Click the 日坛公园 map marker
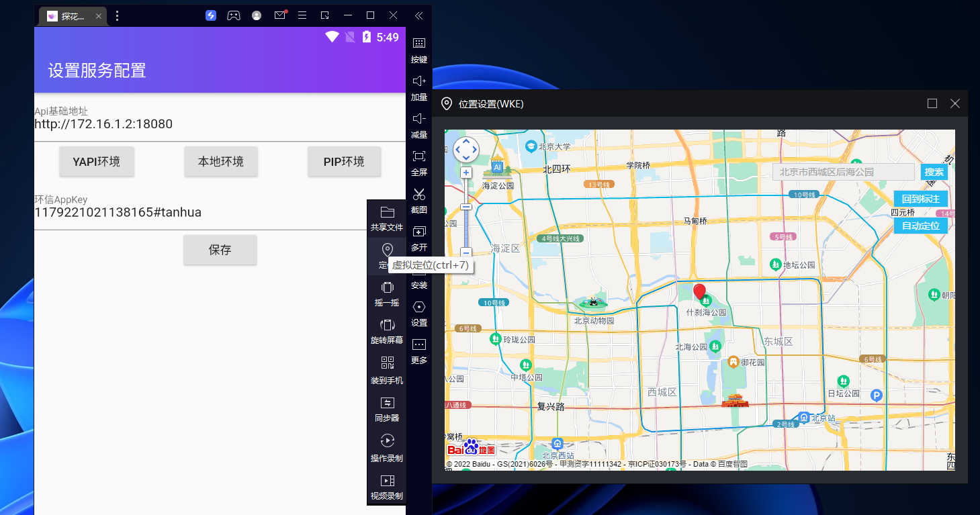 coord(844,381)
